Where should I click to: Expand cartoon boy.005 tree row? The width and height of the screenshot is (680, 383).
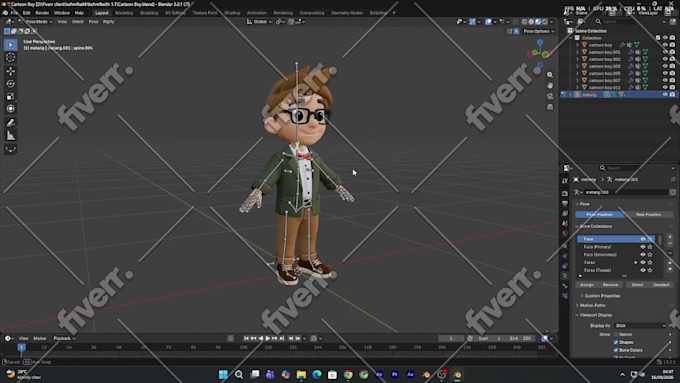click(577, 73)
